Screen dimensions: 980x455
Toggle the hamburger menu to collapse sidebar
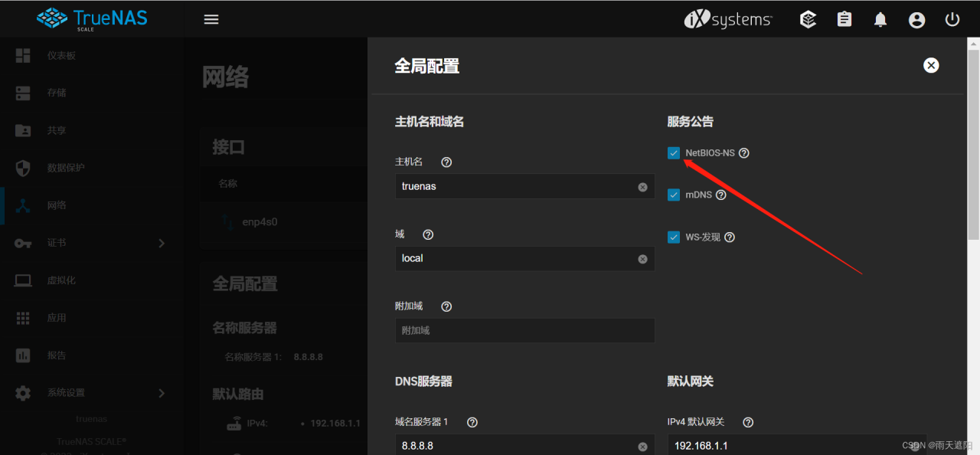tap(211, 19)
